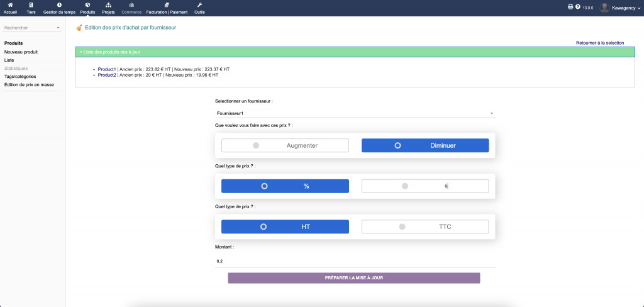Viewport: 644px width, 307px height.
Task: Open the Rechercher search dropdown
Action: (32, 28)
